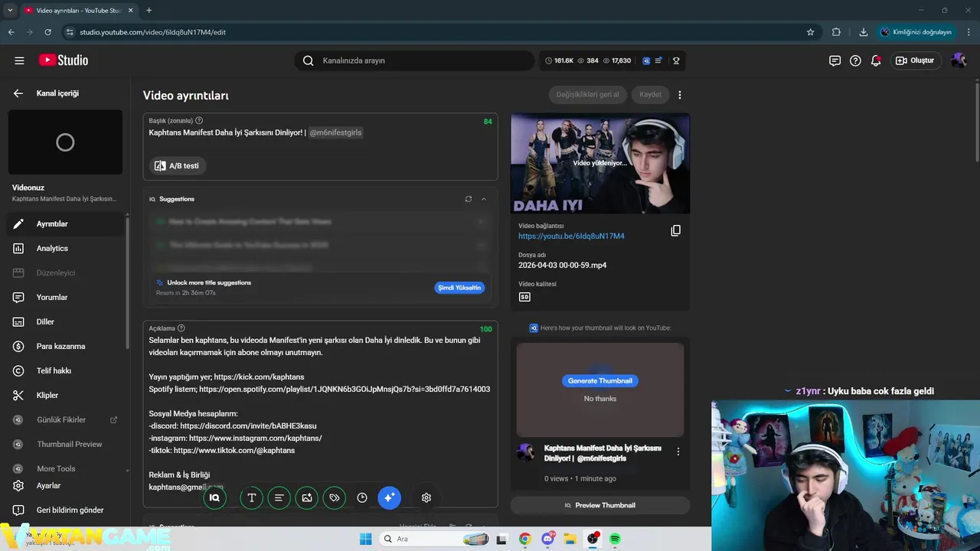Click the Kaydet save button

[x=650, y=95]
